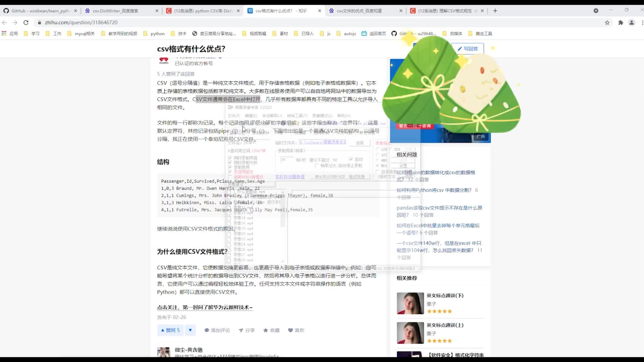Share the answer via 分享
The height and width of the screenshot is (362, 644).
click(x=247, y=330)
